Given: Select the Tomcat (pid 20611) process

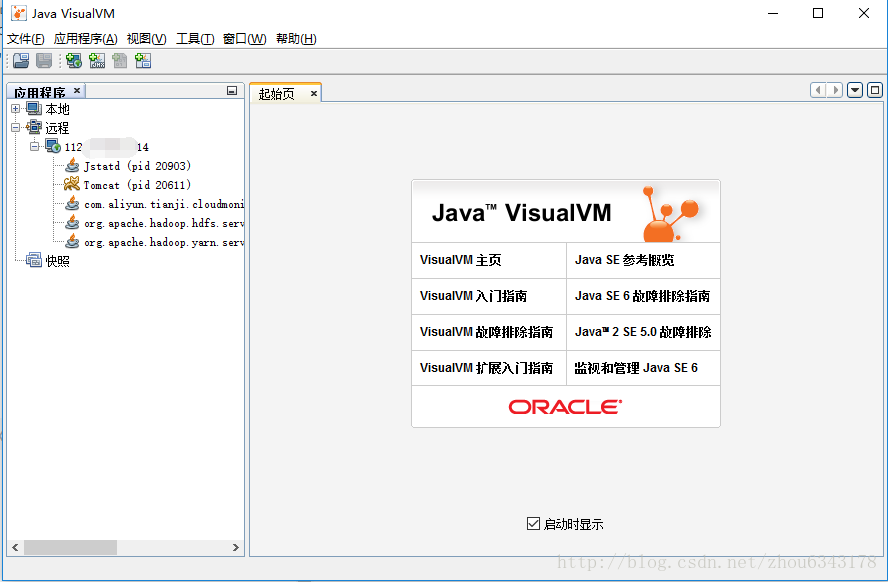Looking at the screenshot, I should pyautogui.click(x=137, y=185).
